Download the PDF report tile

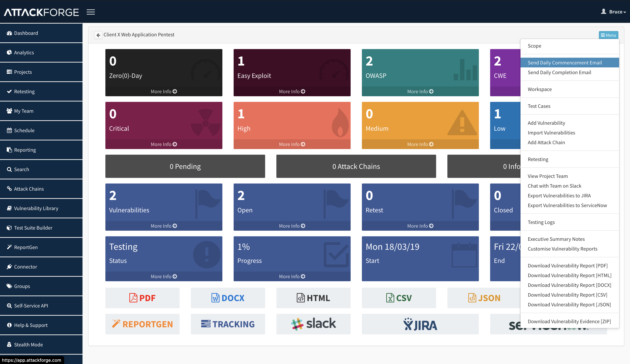tap(142, 298)
